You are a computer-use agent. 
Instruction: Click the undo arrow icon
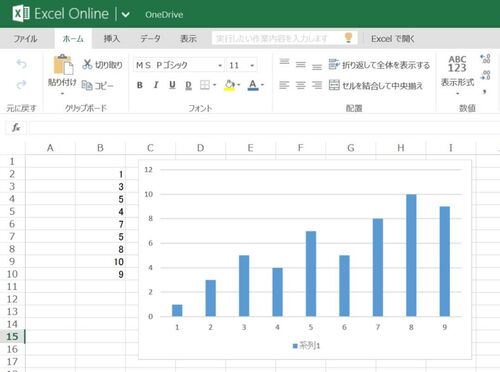tap(22, 64)
